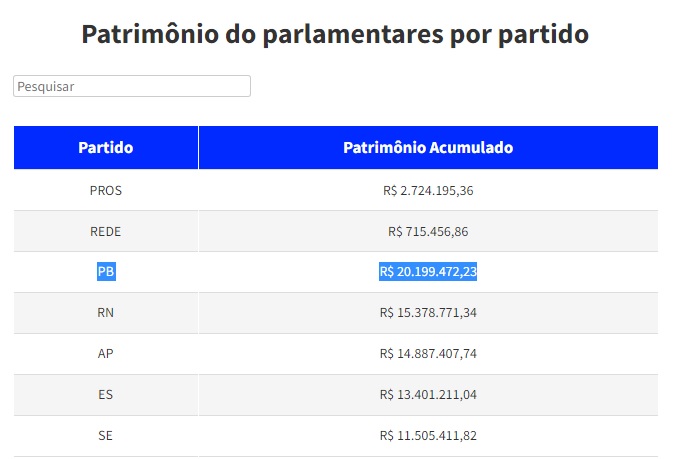This screenshot has width=680, height=459.
Task: Click the Pesquisar search field
Action: click(131, 87)
